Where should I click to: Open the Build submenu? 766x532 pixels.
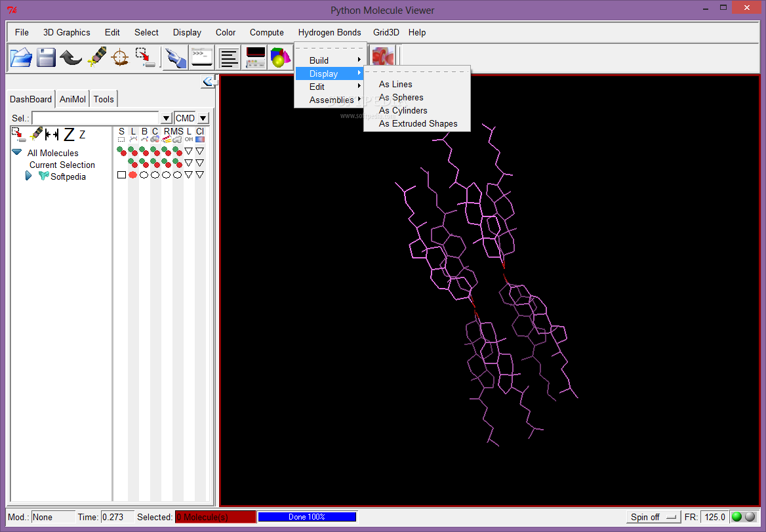click(x=330, y=60)
